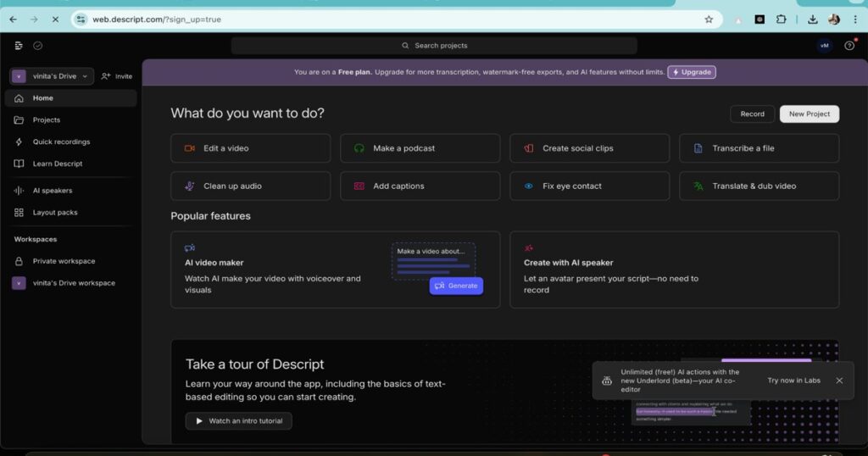Open Private workspace
Image resolution: width=868 pixels, height=456 pixels.
click(70, 261)
